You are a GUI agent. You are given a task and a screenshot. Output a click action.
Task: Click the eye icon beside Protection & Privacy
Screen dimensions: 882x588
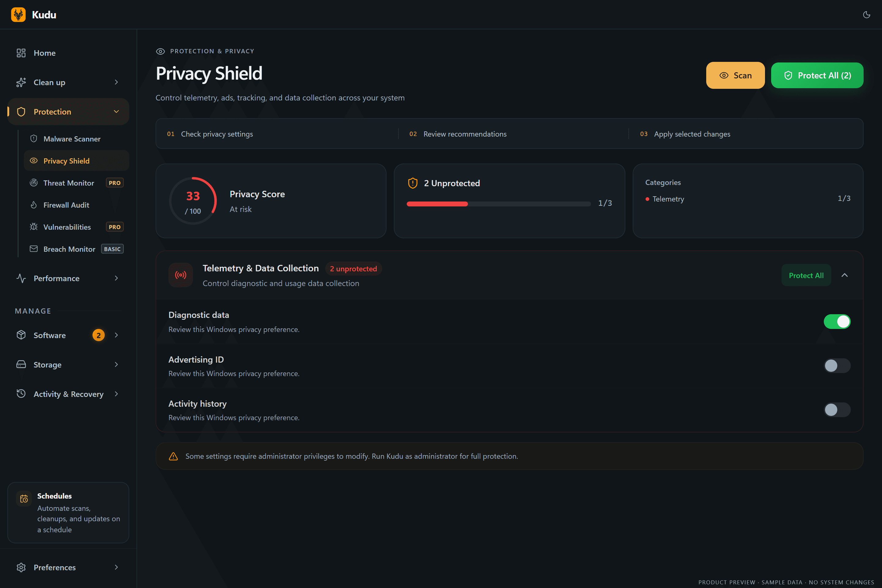click(160, 51)
